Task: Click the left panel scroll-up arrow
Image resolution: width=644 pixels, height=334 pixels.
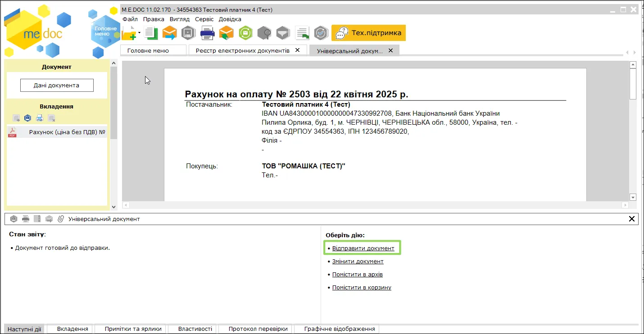Action: tap(113, 63)
